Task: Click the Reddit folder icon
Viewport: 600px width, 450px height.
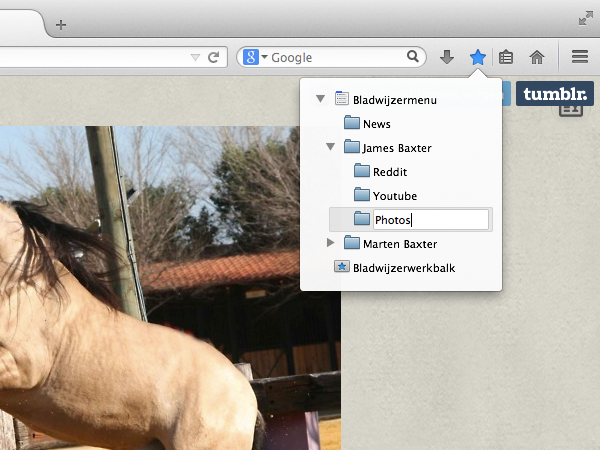Action: click(362, 171)
